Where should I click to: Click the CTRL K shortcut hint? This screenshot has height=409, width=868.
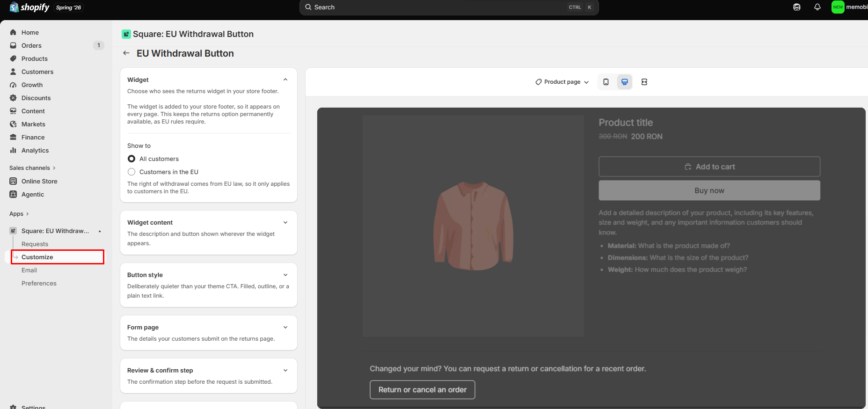click(x=580, y=7)
